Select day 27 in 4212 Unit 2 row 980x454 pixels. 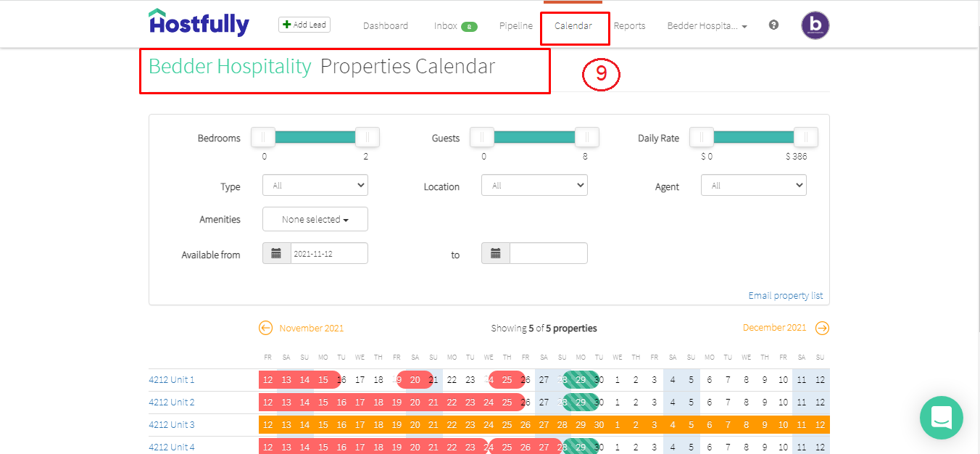[x=544, y=403]
